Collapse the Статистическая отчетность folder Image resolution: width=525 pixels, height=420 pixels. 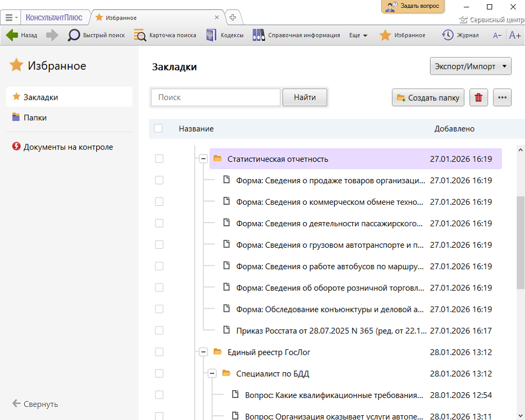tap(203, 159)
